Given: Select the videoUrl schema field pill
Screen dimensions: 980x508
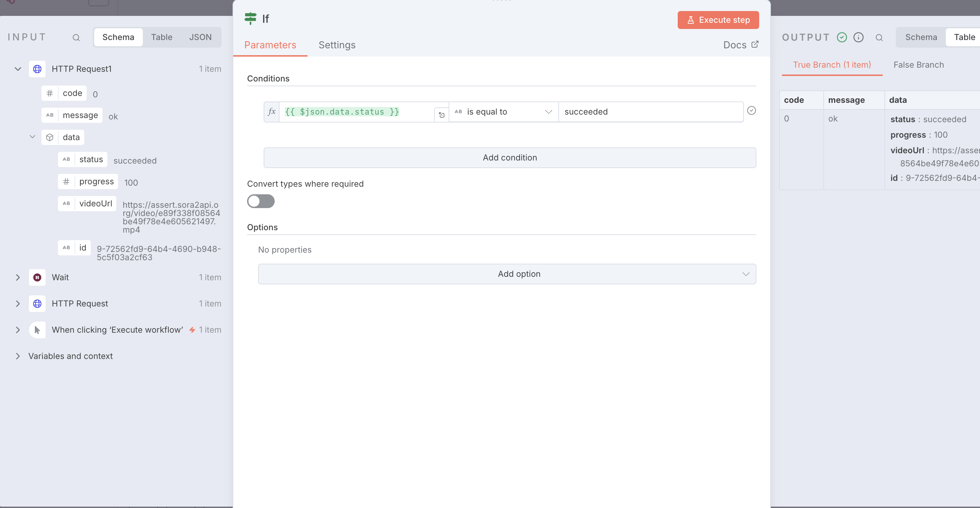Looking at the screenshot, I should tap(87, 204).
